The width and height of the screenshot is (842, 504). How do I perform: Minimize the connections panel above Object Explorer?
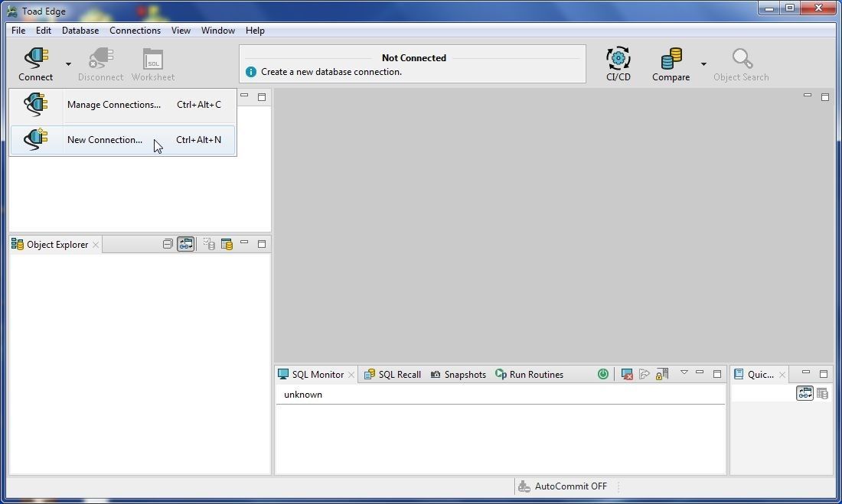pyautogui.click(x=244, y=96)
